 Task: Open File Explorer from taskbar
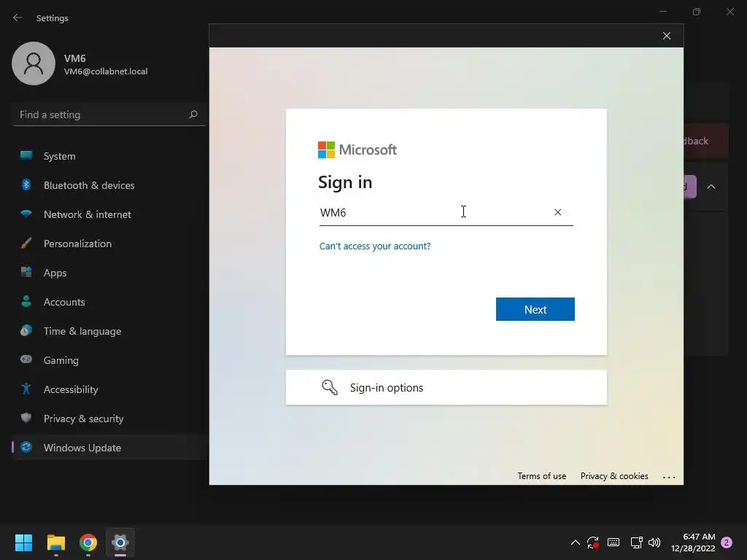(x=55, y=542)
